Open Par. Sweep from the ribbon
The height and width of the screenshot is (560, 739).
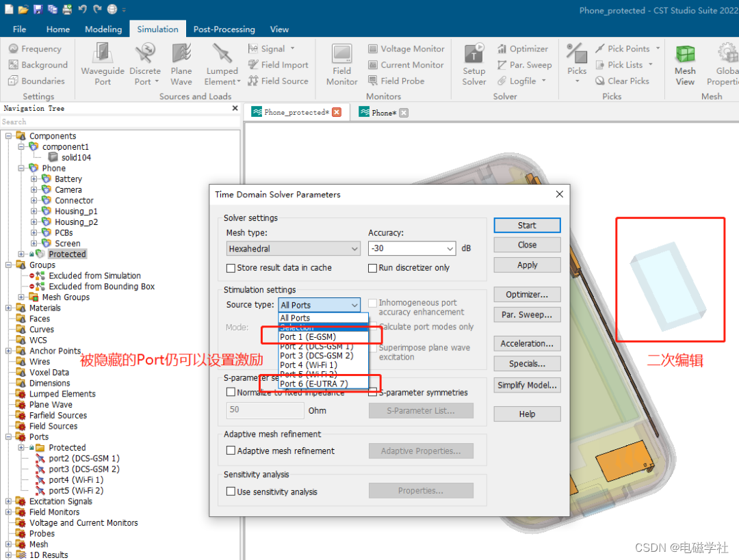click(x=525, y=64)
